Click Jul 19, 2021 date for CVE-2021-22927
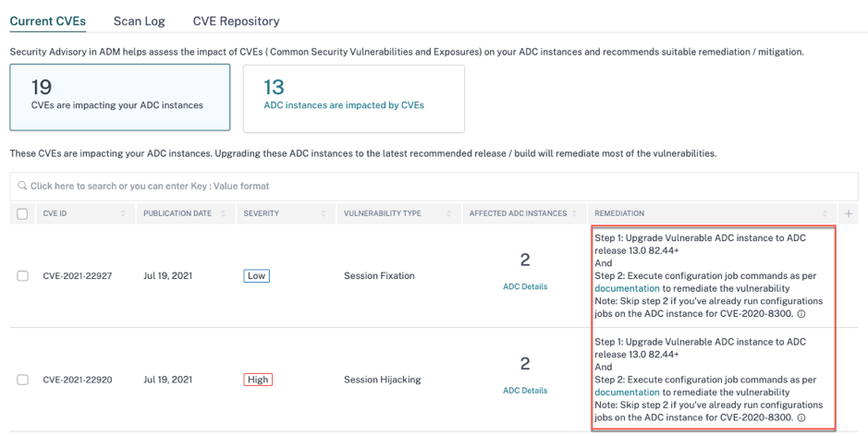 [167, 275]
